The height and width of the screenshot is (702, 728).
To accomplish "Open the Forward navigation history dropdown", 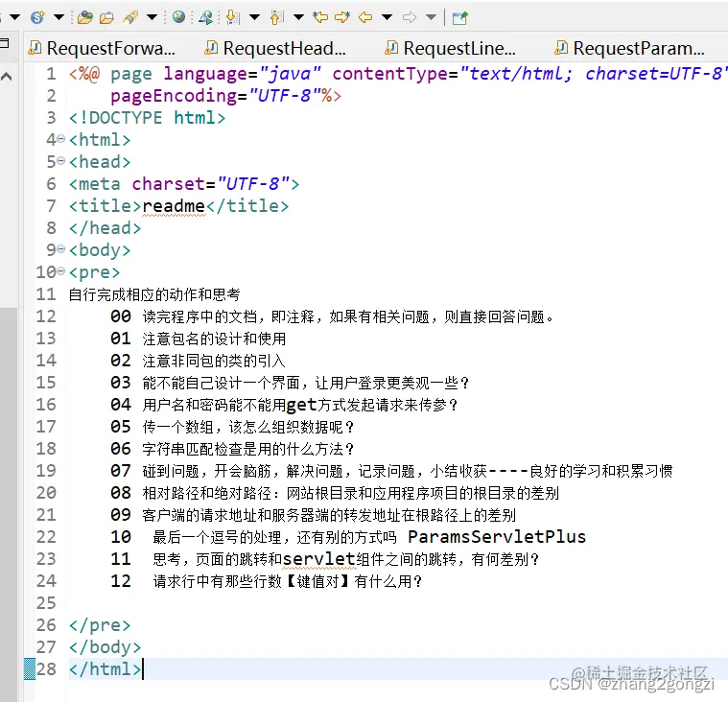I will [x=432, y=17].
